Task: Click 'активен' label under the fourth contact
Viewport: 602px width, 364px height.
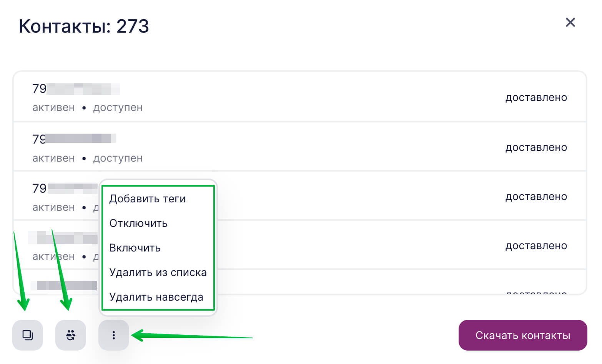Action: click(x=53, y=256)
